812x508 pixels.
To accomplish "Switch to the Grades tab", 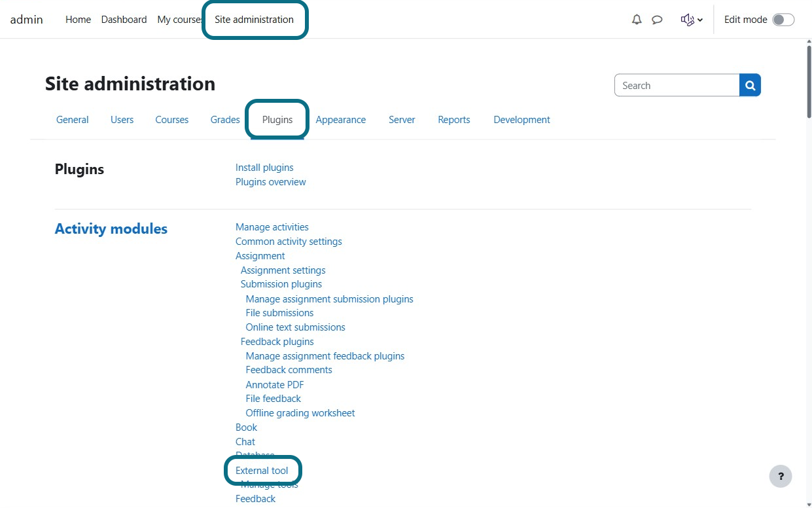I will click(225, 120).
